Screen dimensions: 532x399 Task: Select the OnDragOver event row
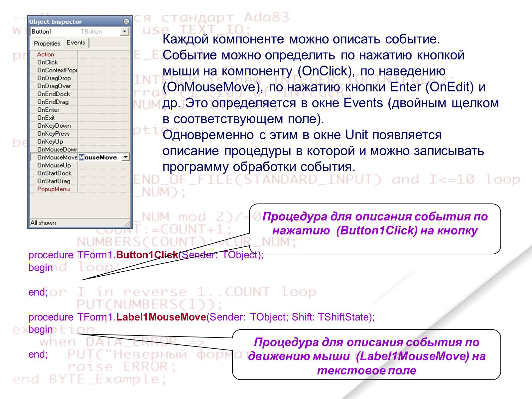tap(80, 86)
